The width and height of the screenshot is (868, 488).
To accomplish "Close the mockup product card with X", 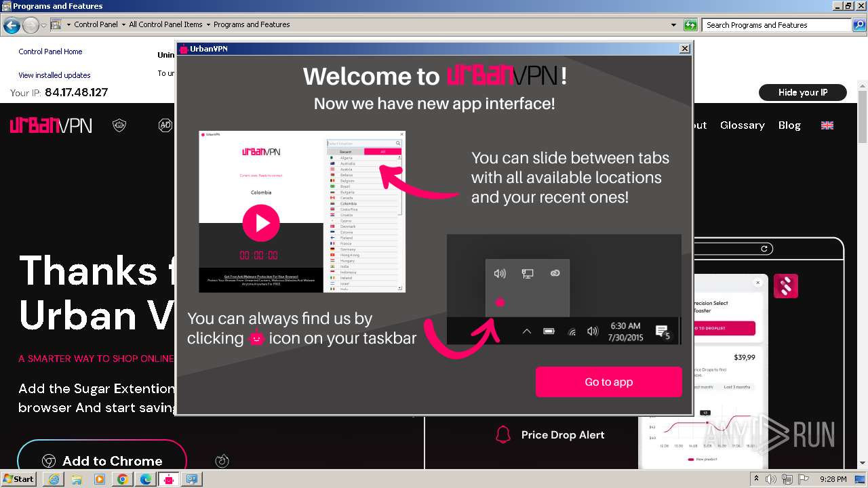I will click(757, 282).
